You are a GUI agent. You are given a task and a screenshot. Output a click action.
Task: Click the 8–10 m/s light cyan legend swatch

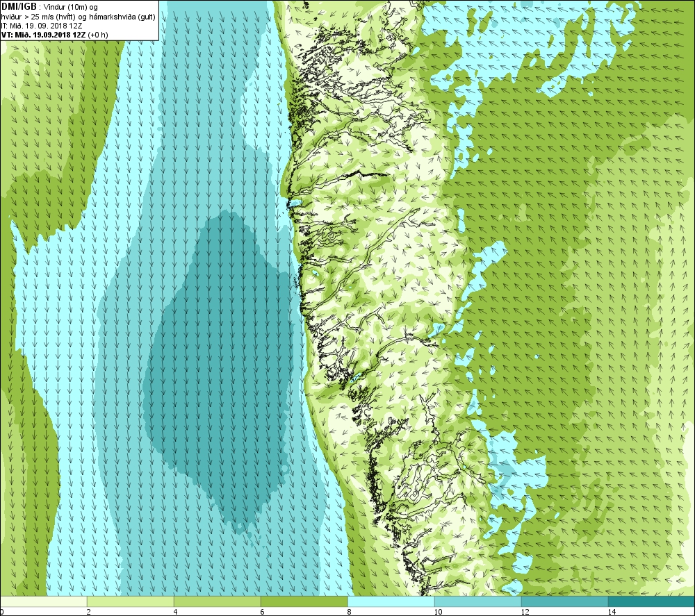pyautogui.click(x=391, y=601)
